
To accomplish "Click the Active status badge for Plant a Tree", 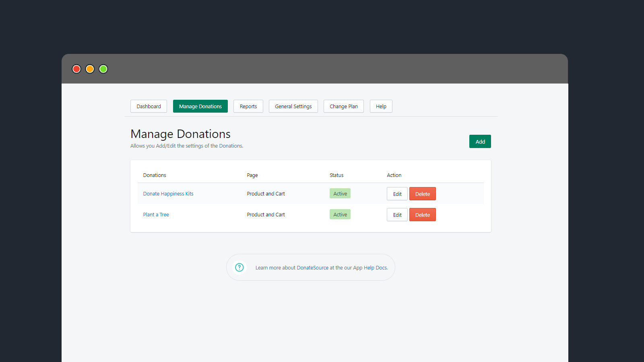I will click(x=340, y=214).
